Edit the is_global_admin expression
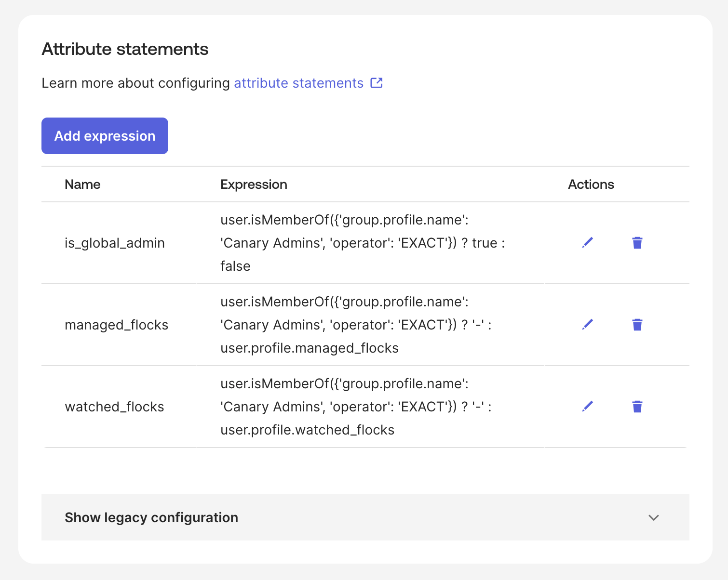728x580 pixels. point(587,243)
